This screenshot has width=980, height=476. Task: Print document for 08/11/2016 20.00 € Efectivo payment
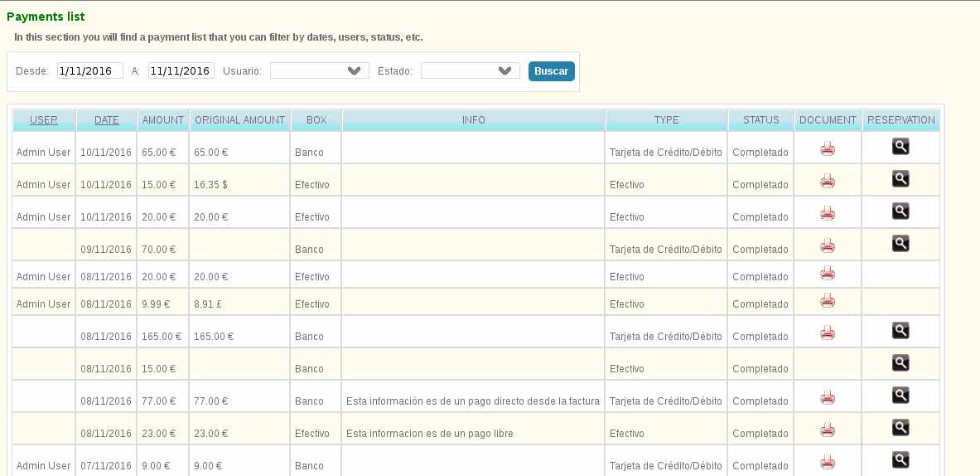(x=828, y=273)
